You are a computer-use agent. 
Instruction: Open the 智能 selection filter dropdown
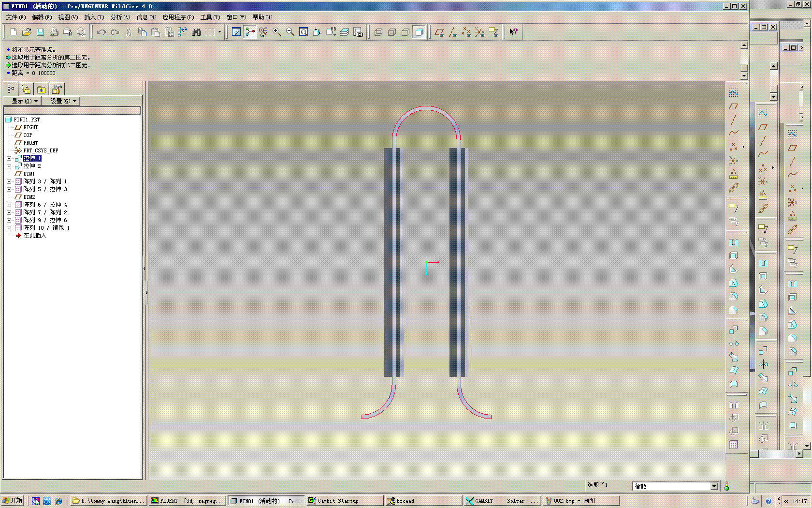[714, 486]
